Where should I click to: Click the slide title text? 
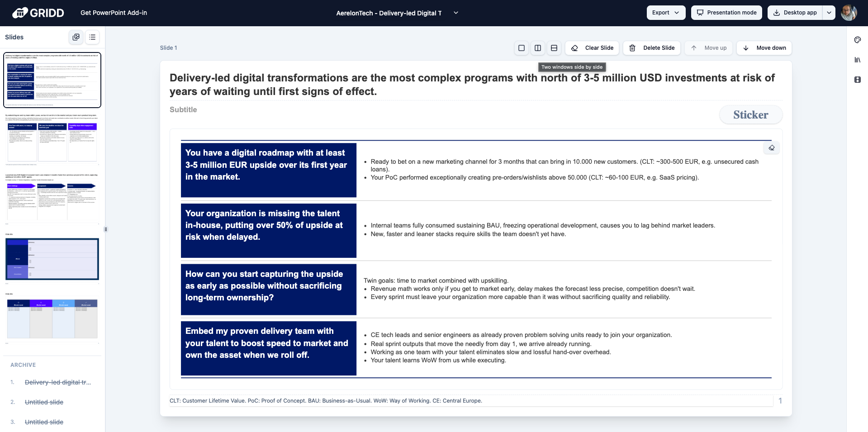pyautogui.click(x=472, y=85)
